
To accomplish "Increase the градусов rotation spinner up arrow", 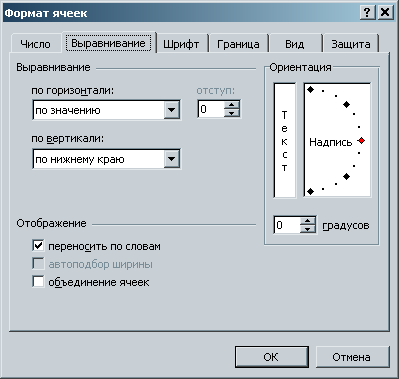I will 307,221.
